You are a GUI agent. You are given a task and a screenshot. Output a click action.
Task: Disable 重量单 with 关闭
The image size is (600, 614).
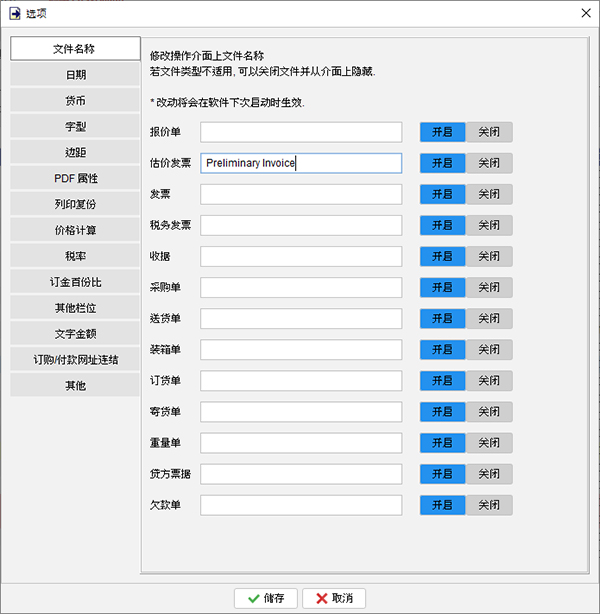489,443
